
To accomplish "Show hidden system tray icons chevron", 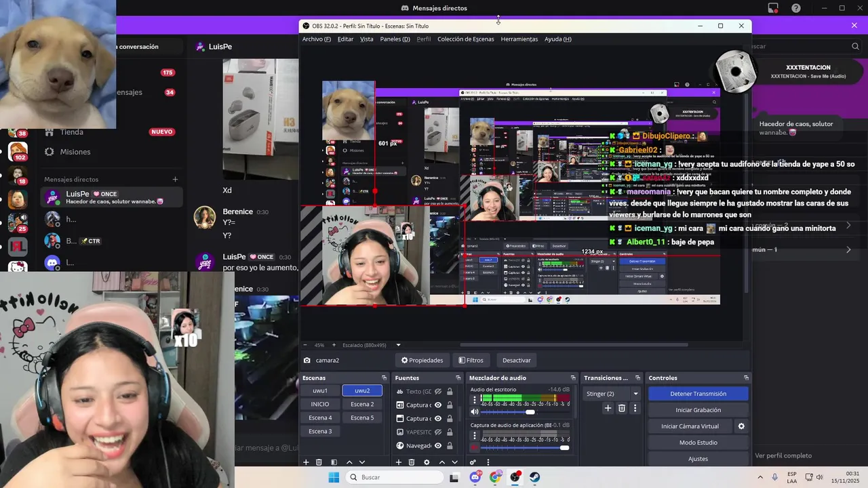I will click(x=759, y=477).
